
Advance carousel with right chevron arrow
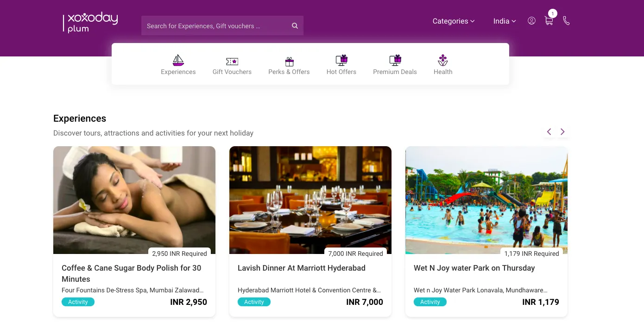tap(562, 131)
